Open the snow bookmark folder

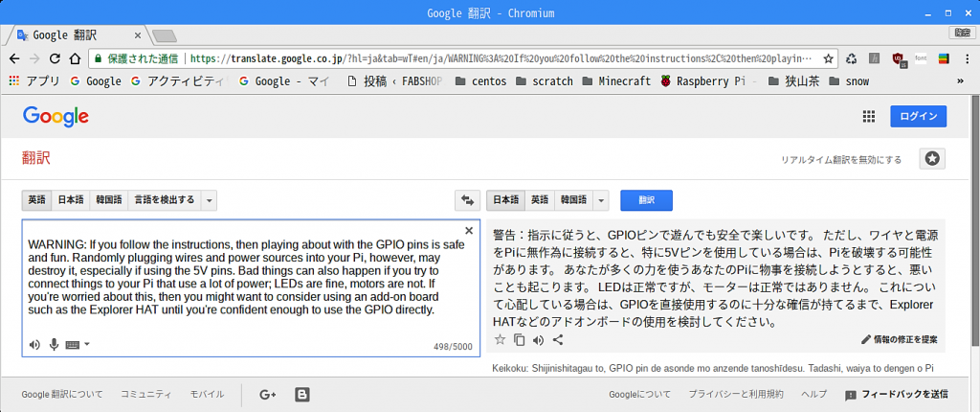pyautogui.click(x=849, y=81)
